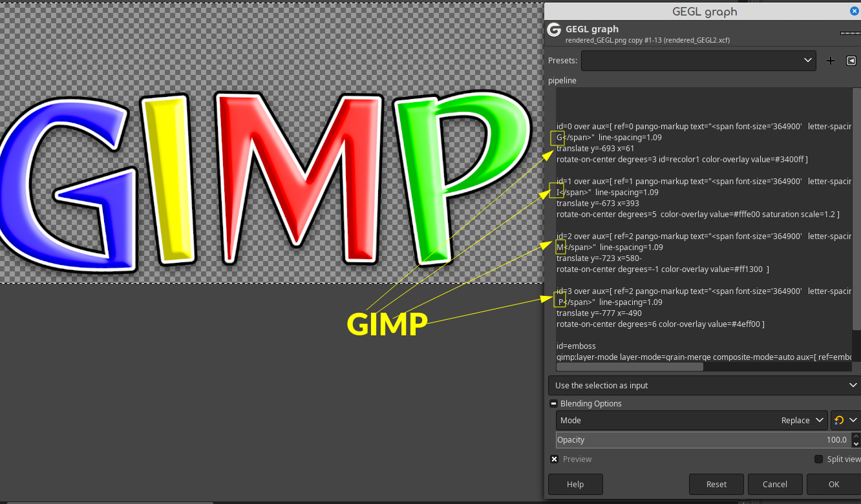The image size is (861, 504).
Task: Enable the Split view checkbox
Action: coord(819,459)
